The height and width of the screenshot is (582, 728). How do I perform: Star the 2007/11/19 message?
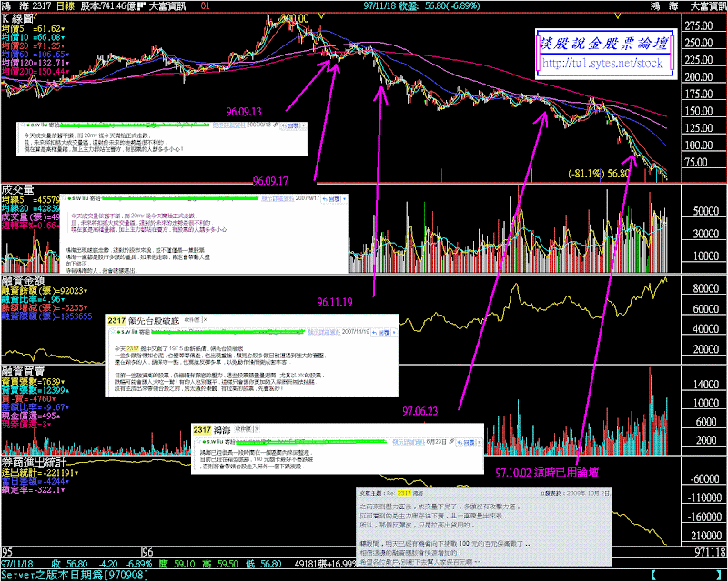[x=112, y=332]
